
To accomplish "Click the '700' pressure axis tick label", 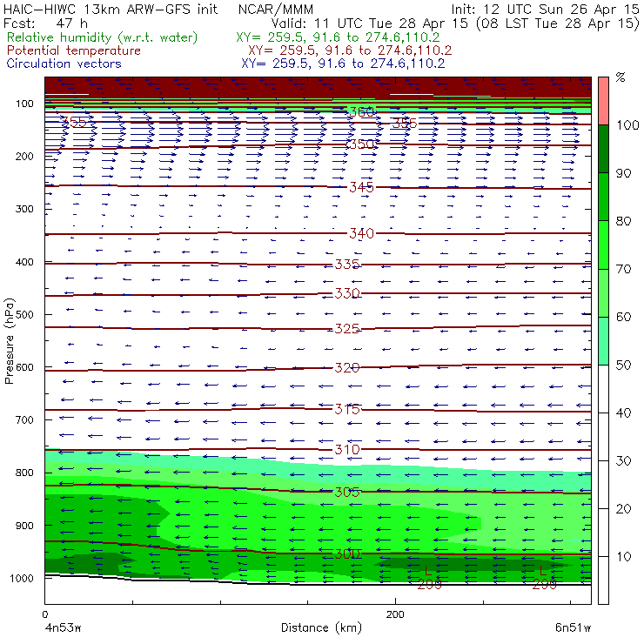I will (x=24, y=419).
